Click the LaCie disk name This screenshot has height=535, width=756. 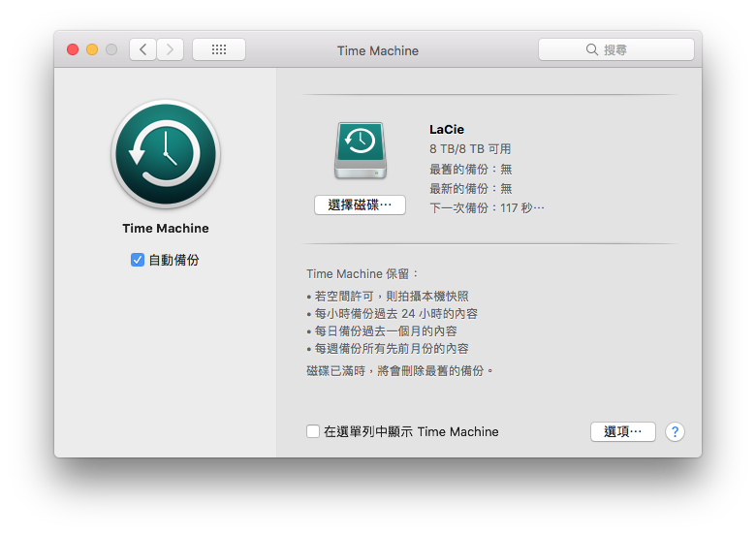pyautogui.click(x=447, y=130)
